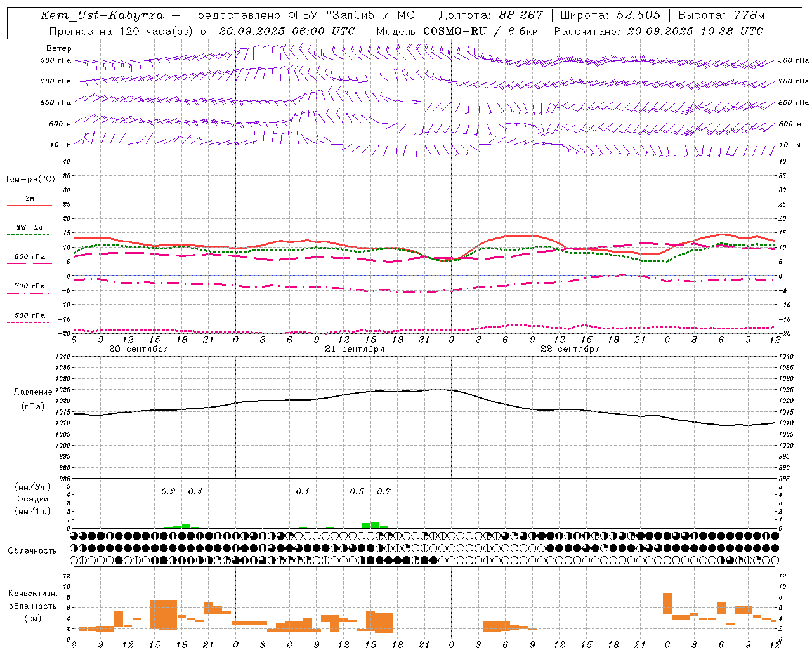Click the 'Осадки' precipitation label

coord(32,499)
